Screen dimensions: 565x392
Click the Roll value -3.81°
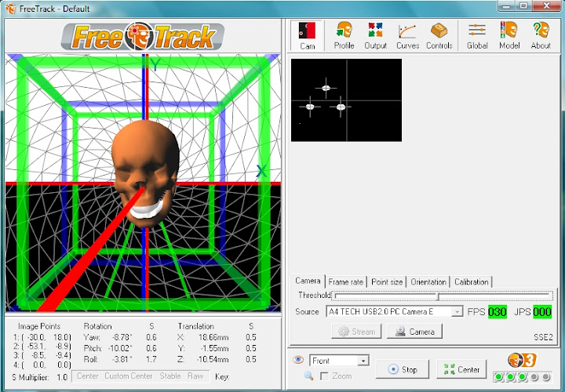pos(122,360)
